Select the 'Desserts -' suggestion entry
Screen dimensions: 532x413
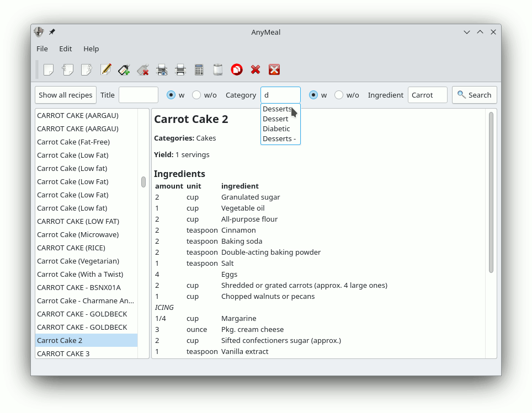click(x=279, y=139)
